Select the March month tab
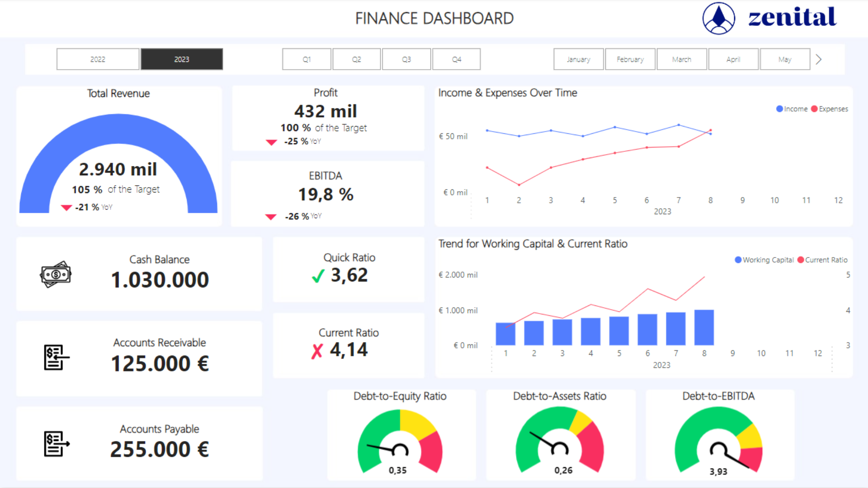The height and width of the screenshot is (488, 868). point(681,59)
